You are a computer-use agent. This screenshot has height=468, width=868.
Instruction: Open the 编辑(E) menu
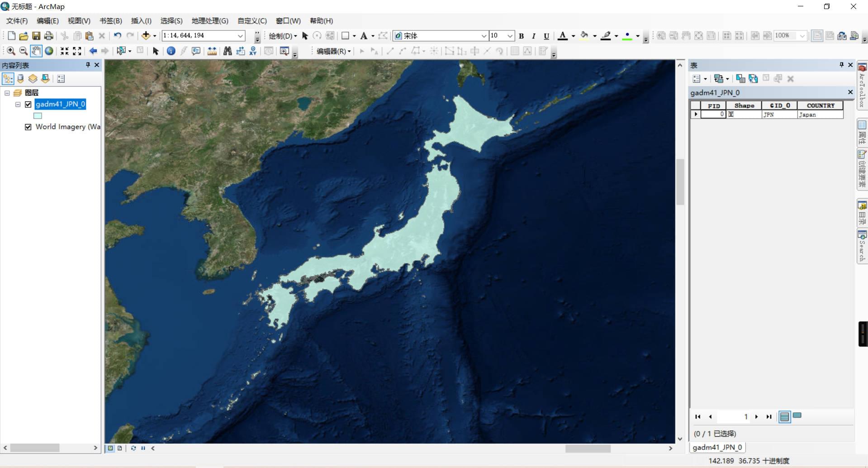(47, 21)
